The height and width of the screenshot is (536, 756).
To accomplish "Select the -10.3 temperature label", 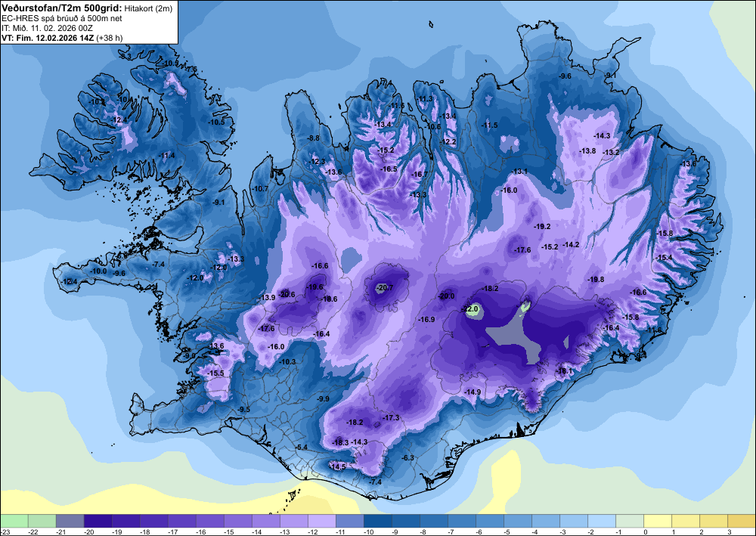I will click(x=288, y=362).
